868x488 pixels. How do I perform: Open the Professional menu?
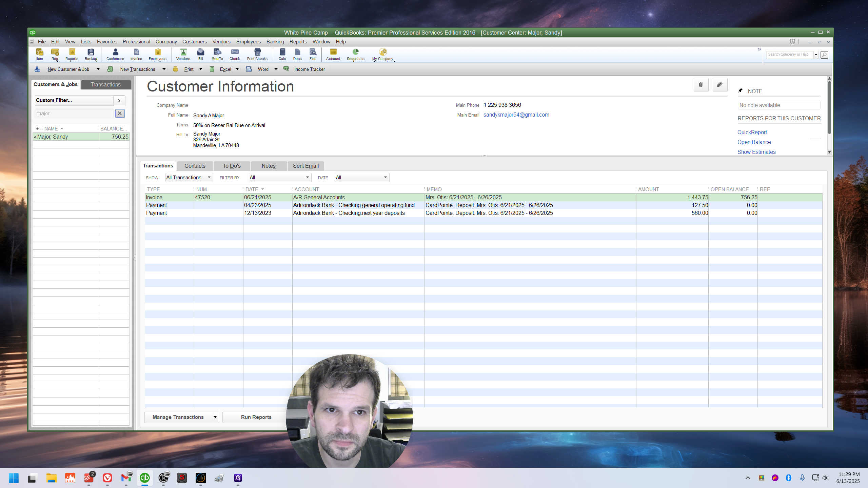point(136,42)
